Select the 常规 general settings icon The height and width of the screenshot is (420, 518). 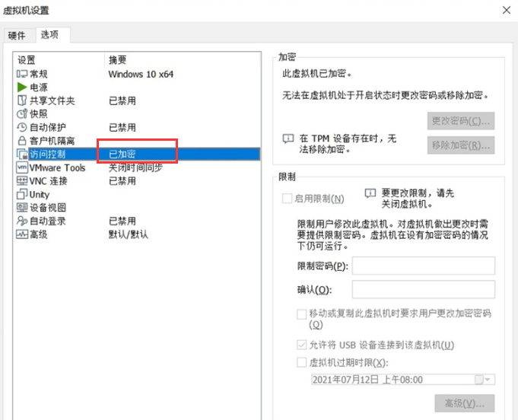(22, 74)
